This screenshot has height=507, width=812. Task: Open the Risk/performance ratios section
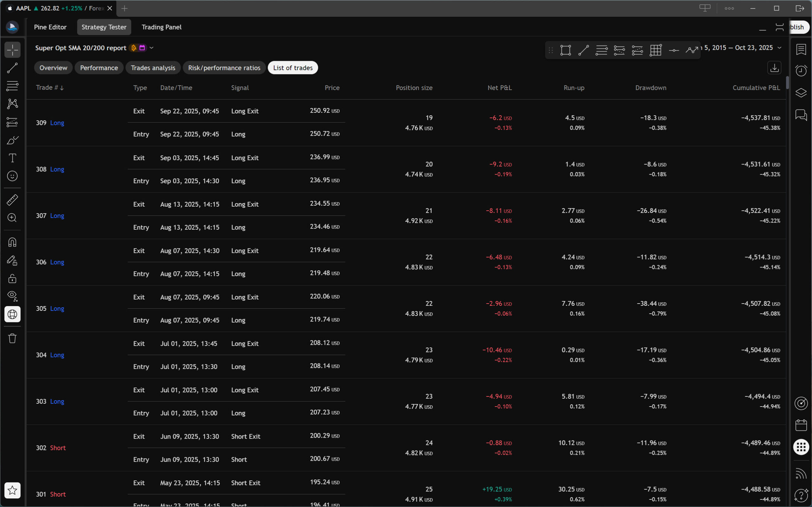click(224, 68)
